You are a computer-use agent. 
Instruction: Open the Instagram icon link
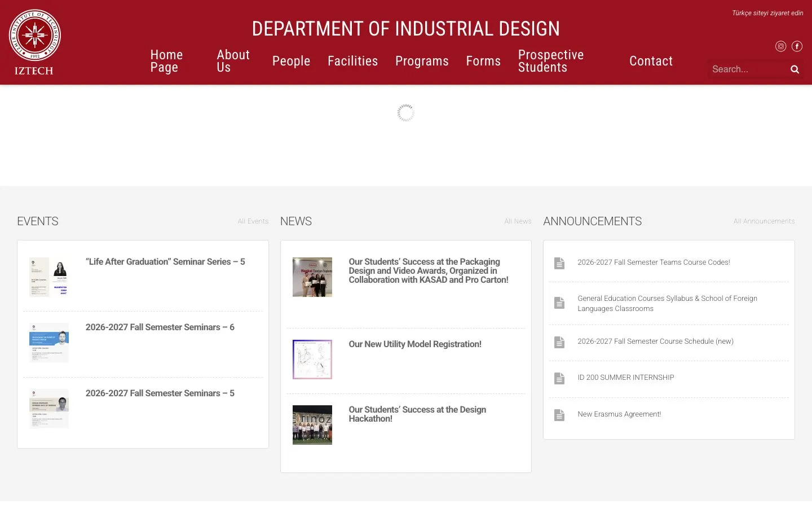point(780,46)
